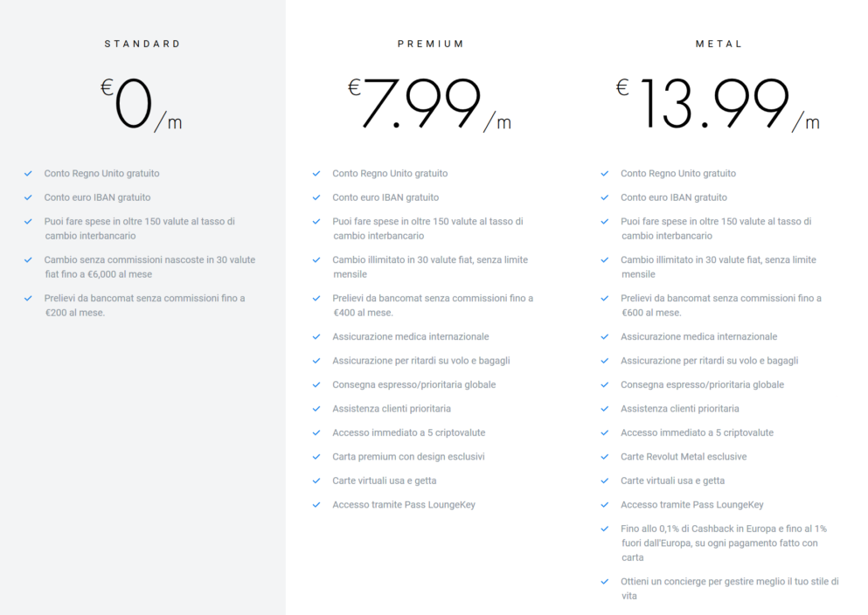Click checkmark beside Premium 'Carte virtuali usa e getta'

(316, 481)
